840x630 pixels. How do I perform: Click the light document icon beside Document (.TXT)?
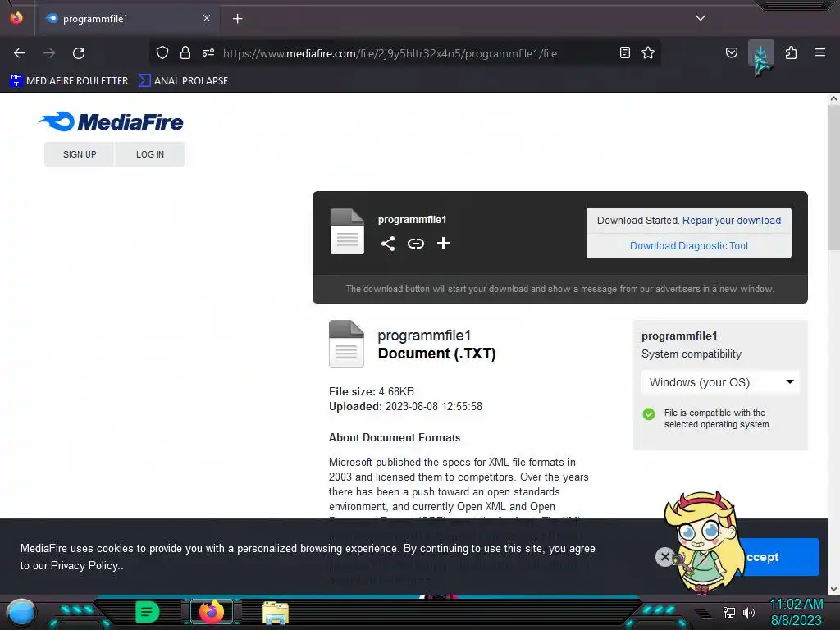346,344
